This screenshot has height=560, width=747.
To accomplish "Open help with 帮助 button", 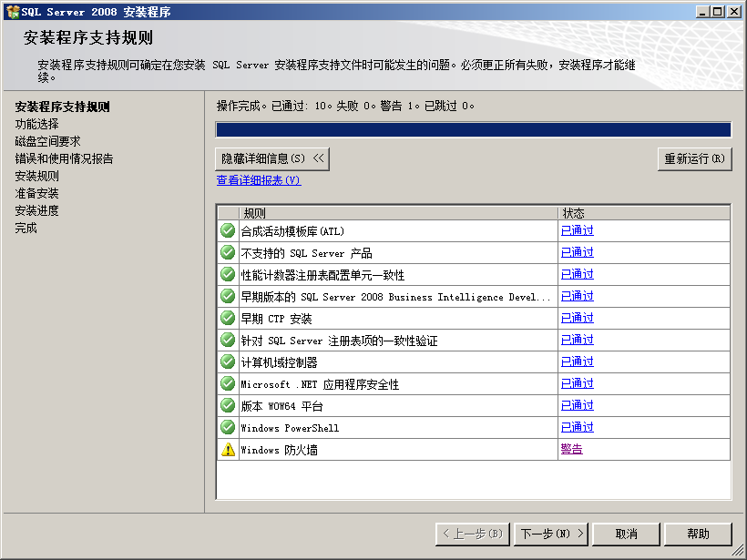I will [698, 534].
